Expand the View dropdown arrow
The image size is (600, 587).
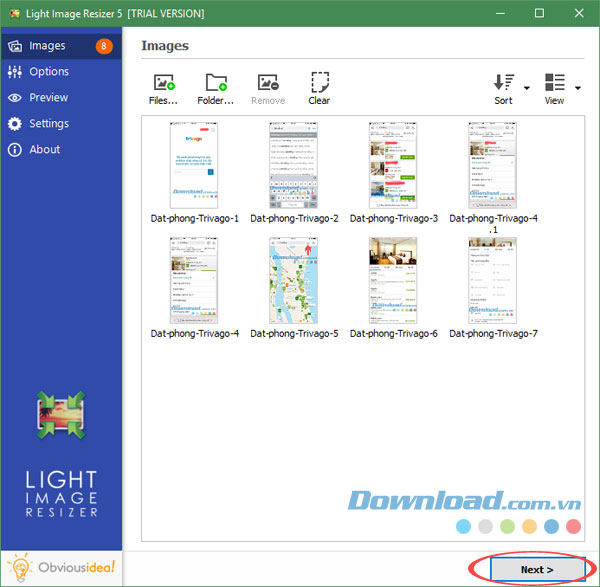pos(578,88)
